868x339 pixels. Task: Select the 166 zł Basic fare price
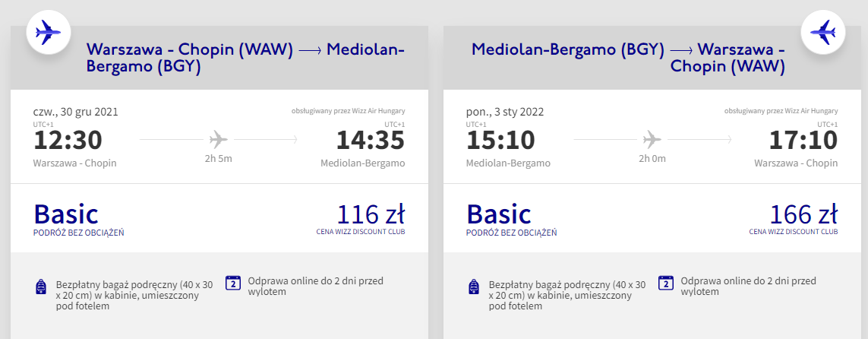tap(803, 214)
